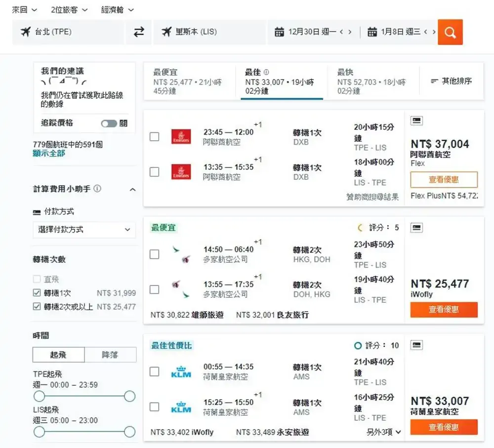494x448 pixels.
Task: Switch to the 最佳 sorting tab
Action: (x=282, y=81)
